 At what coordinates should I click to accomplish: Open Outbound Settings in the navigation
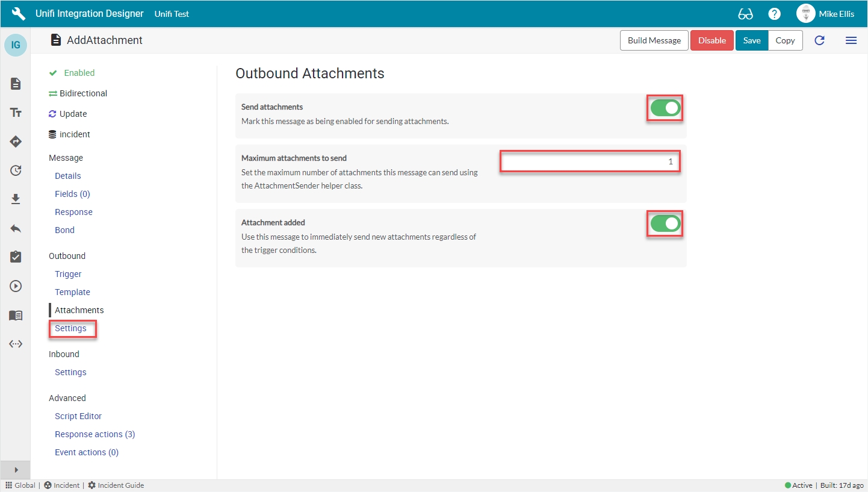click(x=70, y=328)
